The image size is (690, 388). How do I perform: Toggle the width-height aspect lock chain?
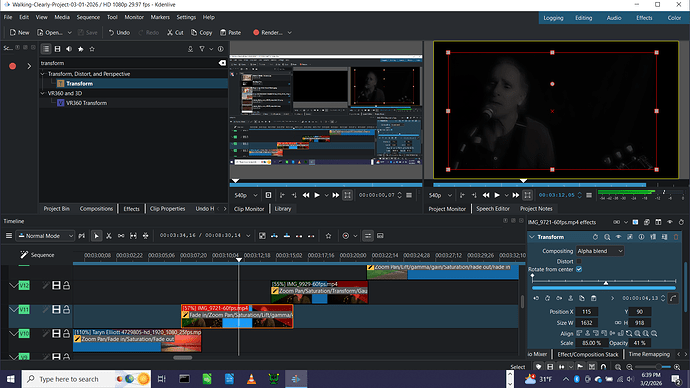click(x=618, y=323)
